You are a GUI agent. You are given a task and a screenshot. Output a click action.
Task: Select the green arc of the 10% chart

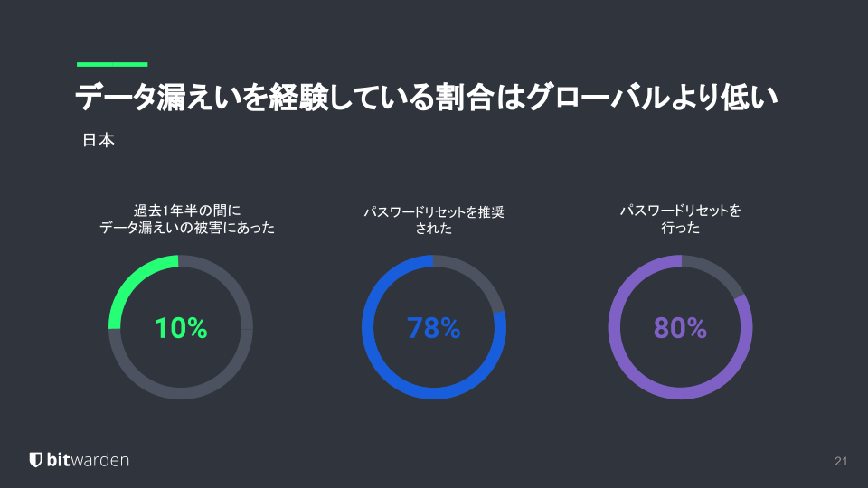(133, 280)
